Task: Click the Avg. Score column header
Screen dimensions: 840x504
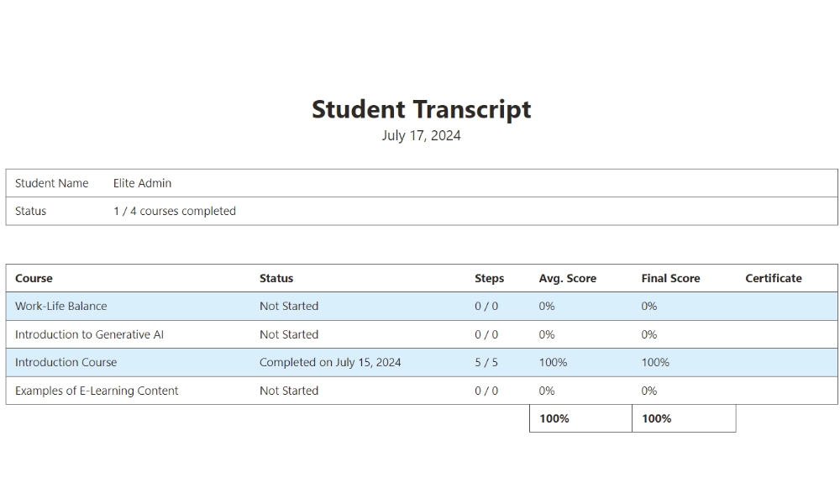Action: point(567,278)
